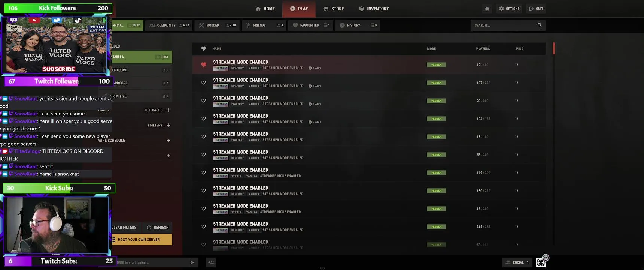Image resolution: width=644 pixels, height=270 pixels.
Task: Open the Friends servers tab
Action: (x=264, y=25)
